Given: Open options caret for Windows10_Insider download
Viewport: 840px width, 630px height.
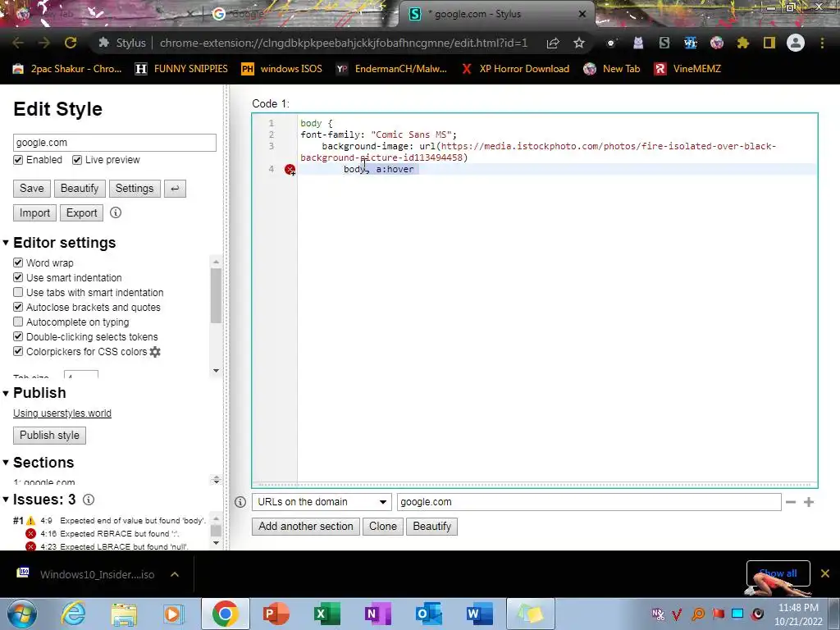Looking at the screenshot, I should (x=175, y=574).
